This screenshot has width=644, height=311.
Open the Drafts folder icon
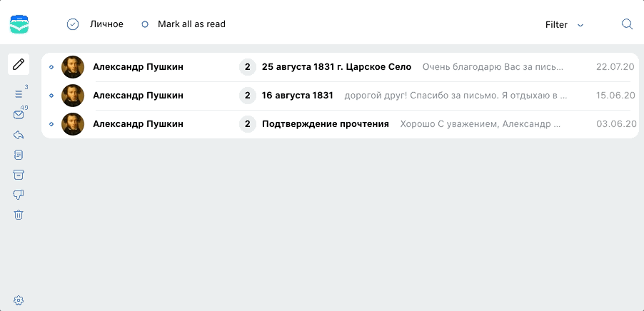pyautogui.click(x=19, y=155)
